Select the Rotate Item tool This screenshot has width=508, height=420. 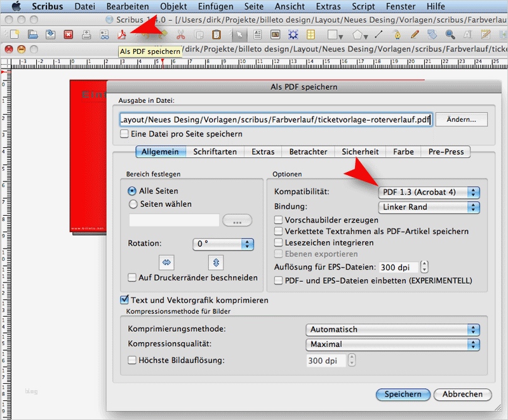tap(432, 34)
